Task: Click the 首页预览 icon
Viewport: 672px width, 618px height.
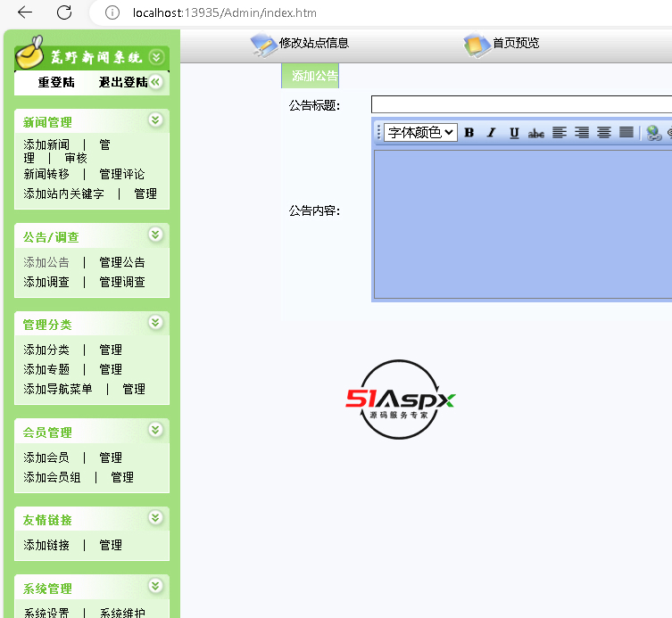Action: coord(477,45)
